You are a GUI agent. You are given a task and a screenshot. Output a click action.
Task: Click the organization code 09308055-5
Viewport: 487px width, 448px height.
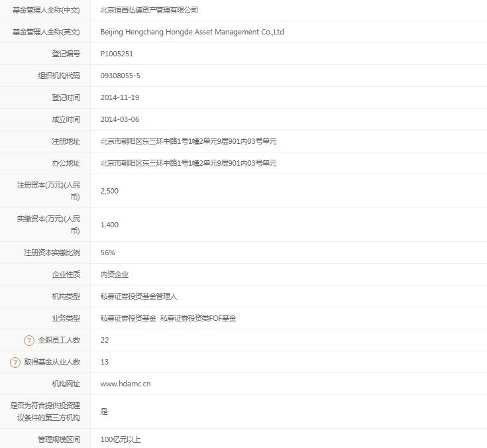[x=120, y=76]
